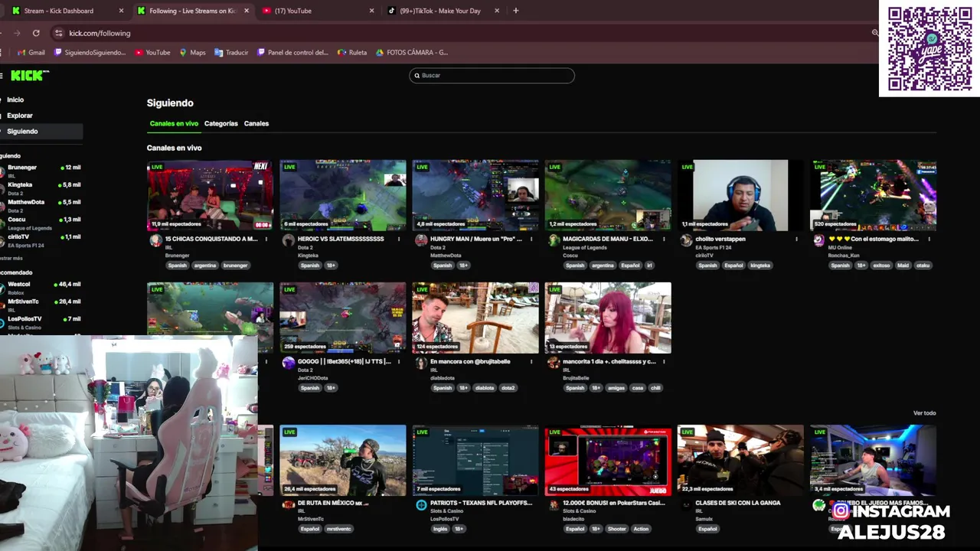
Task: Open options menu for 15 CHICAS CONQUISTANDO stream
Action: 266,239
